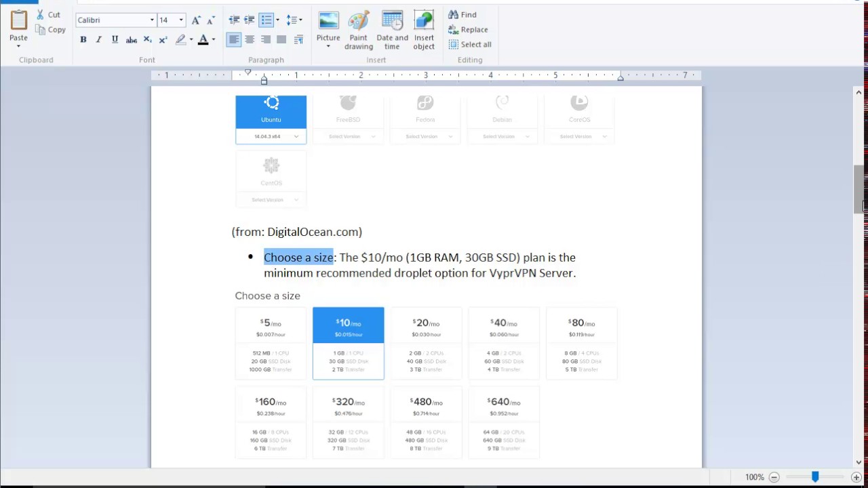Cut the selected text
The width and height of the screenshot is (868, 488).
tap(48, 14)
